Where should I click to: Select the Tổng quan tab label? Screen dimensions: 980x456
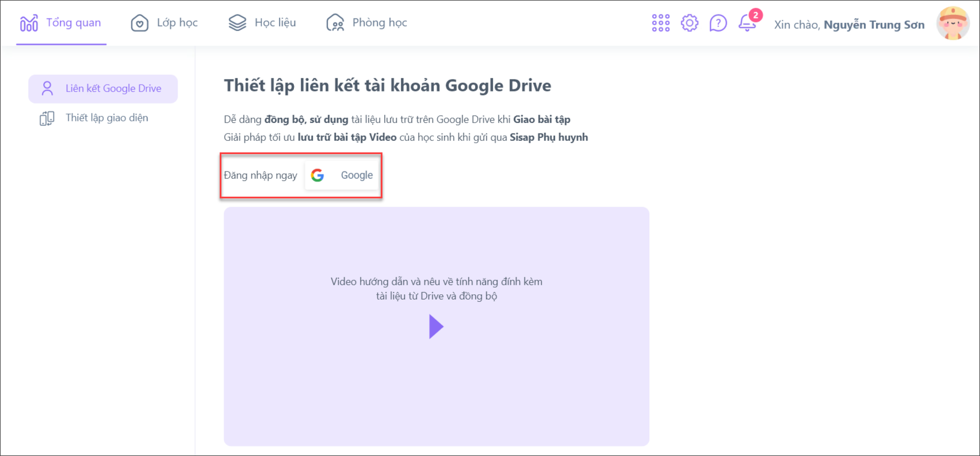point(74,23)
